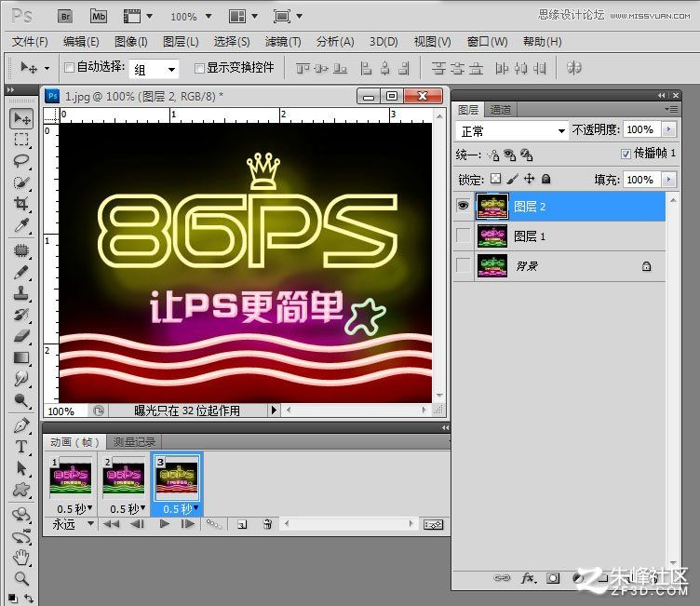Show layer 图层 1 visibility box
Screen dimensions: 700x606
(464, 236)
